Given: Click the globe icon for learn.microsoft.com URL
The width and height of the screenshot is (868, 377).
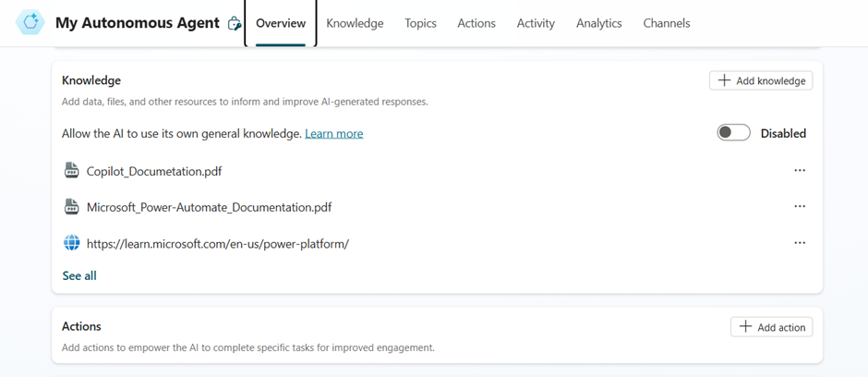Looking at the screenshot, I should 71,243.
